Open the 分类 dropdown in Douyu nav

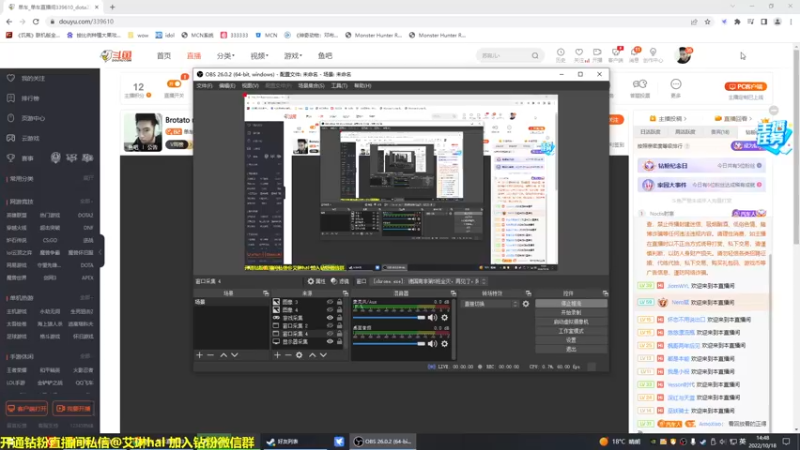226,56
